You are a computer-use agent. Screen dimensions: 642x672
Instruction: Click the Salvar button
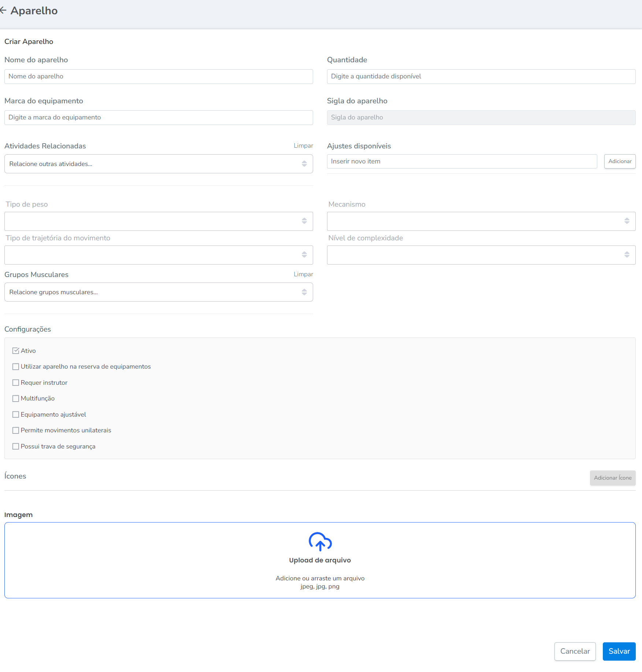click(x=619, y=651)
